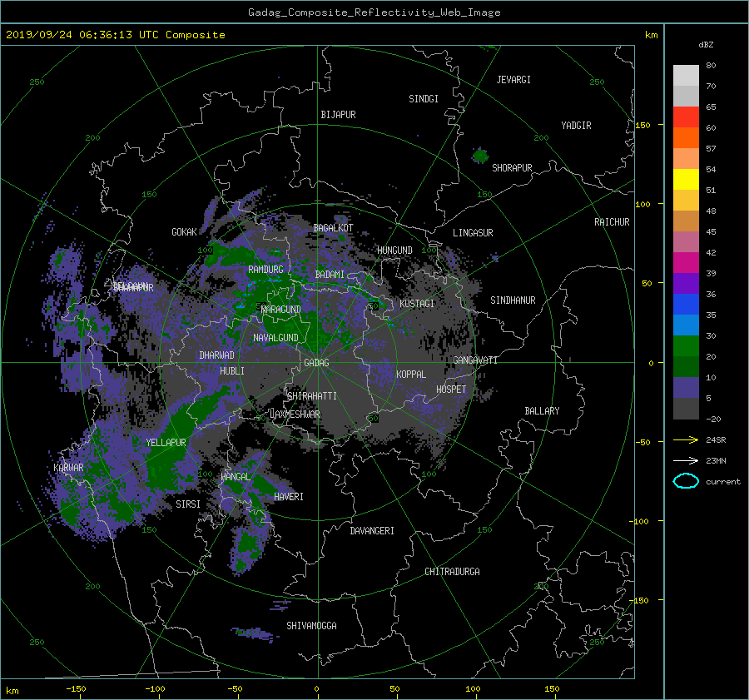This screenshot has height=700, width=749.
Task: Click the SINDHANUR city label
Action: click(x=513, y=300)
